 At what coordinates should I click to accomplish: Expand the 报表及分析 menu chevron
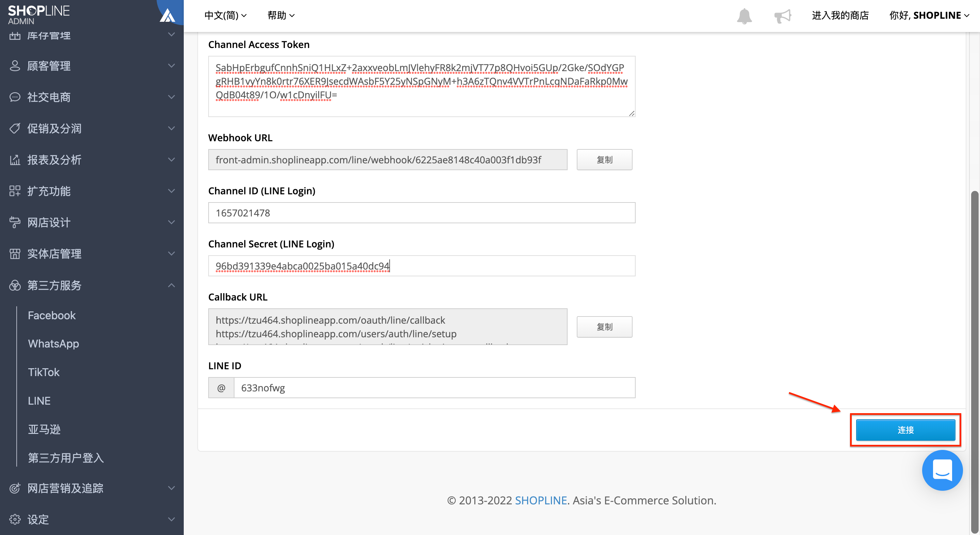pos(171,160)
